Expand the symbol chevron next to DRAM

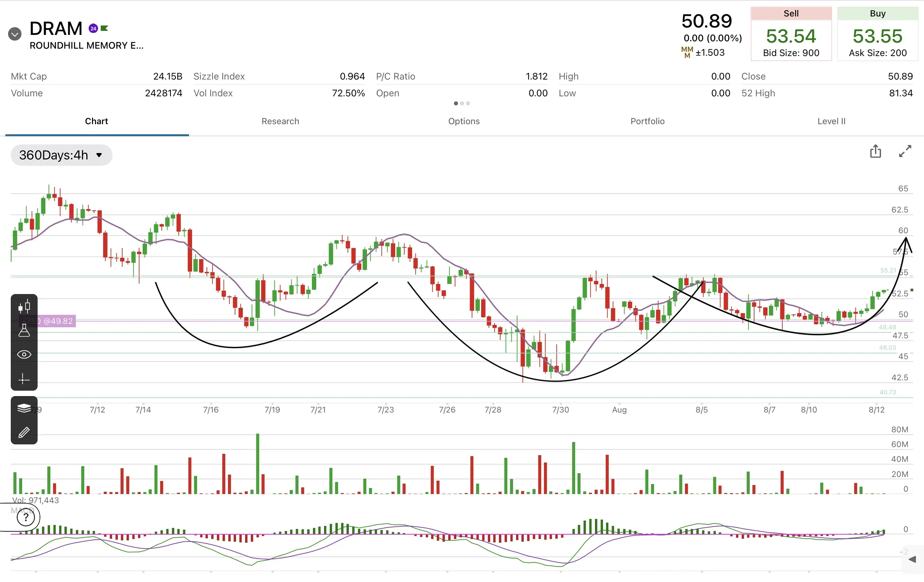(15, 34)
